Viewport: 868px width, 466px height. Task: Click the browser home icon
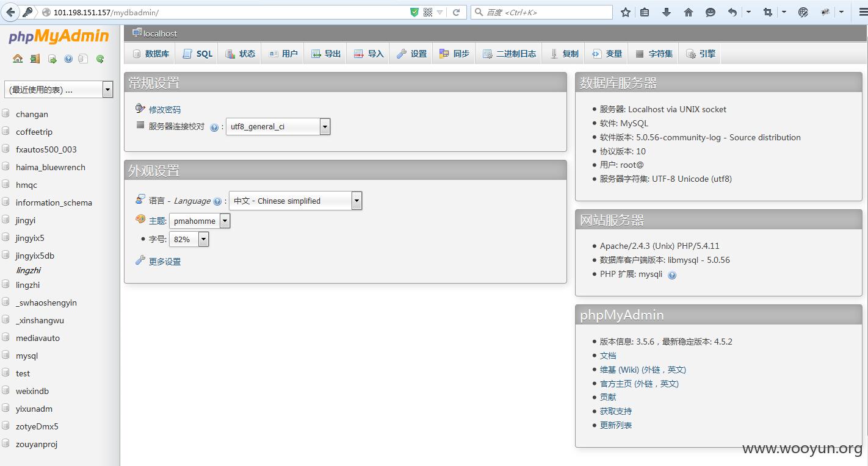click(x=689, y=12)
